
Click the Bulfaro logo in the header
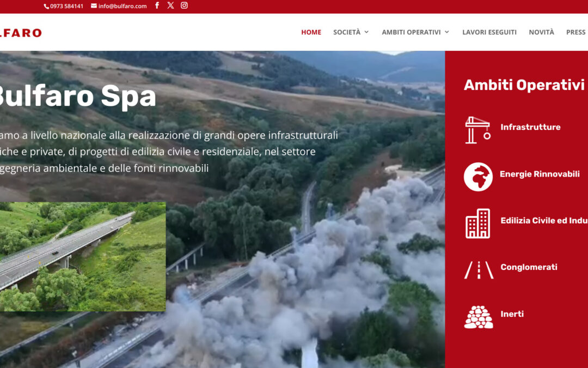pyautogui.click(x=21, y=33)
